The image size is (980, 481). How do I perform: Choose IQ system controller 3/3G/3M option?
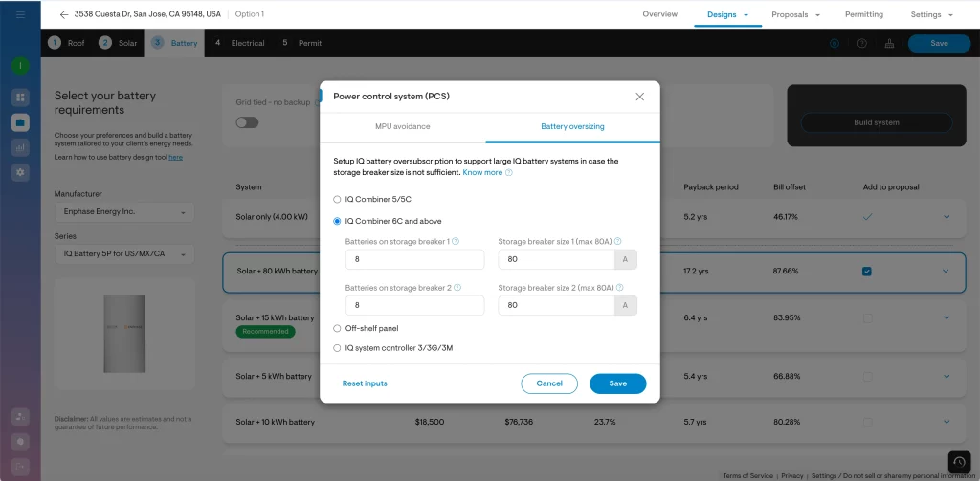click(x=337, y=348)
